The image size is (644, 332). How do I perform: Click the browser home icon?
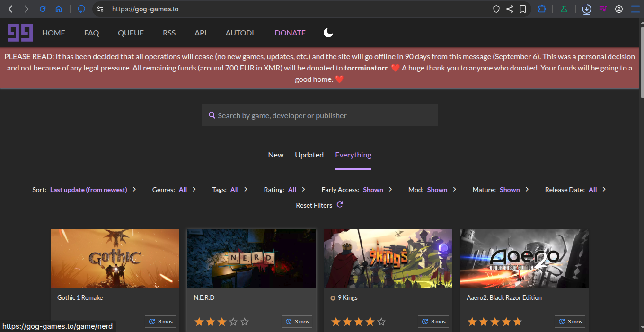[x=59, y=9]
